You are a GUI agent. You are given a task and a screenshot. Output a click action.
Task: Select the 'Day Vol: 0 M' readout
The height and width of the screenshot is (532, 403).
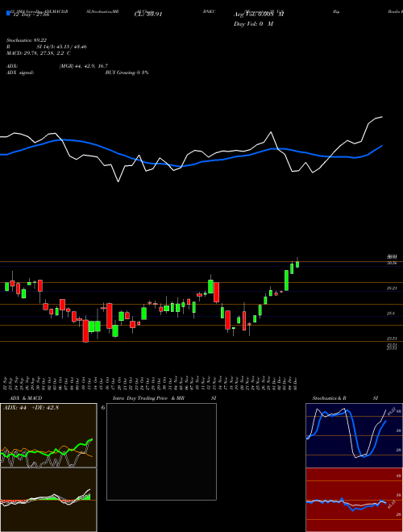point(253,24)
